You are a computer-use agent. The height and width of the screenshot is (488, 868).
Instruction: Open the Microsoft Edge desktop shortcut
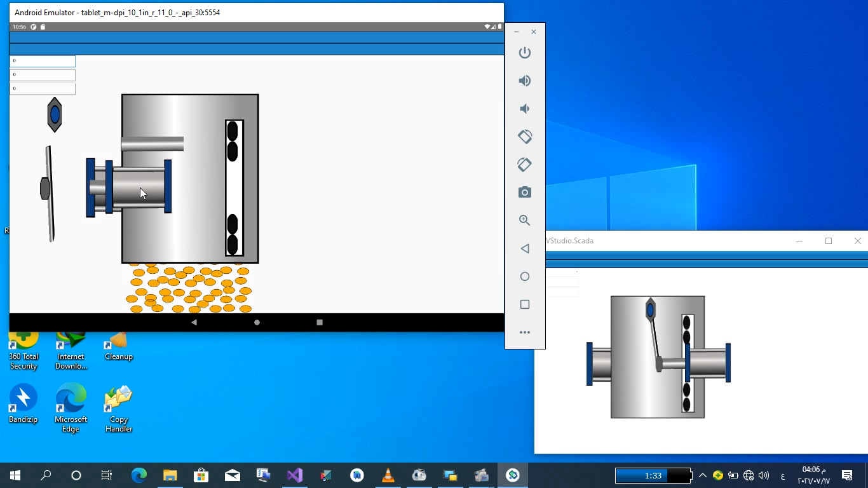[71, 409]
